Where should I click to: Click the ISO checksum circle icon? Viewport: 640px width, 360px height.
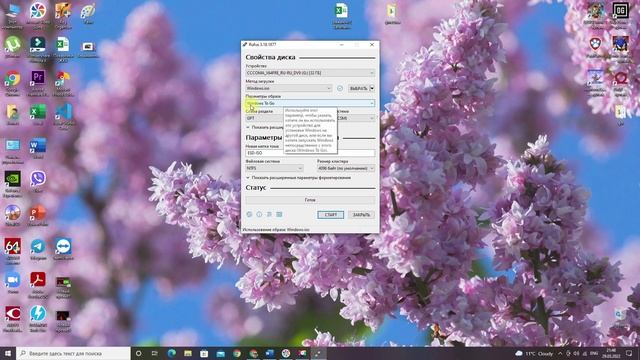(x=340, y=88)
